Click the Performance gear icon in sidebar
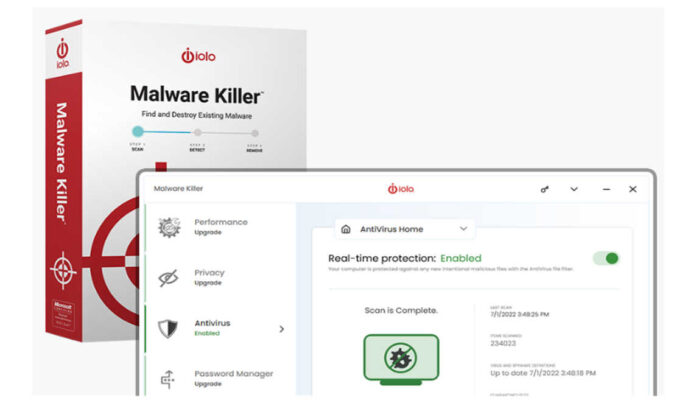Screen dimensions: 696x406 pos(169,227)
